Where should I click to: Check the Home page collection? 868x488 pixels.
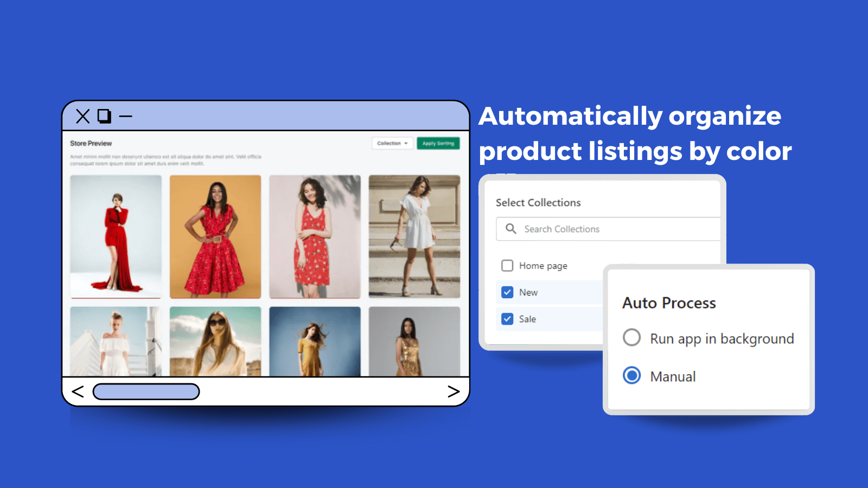507,266
